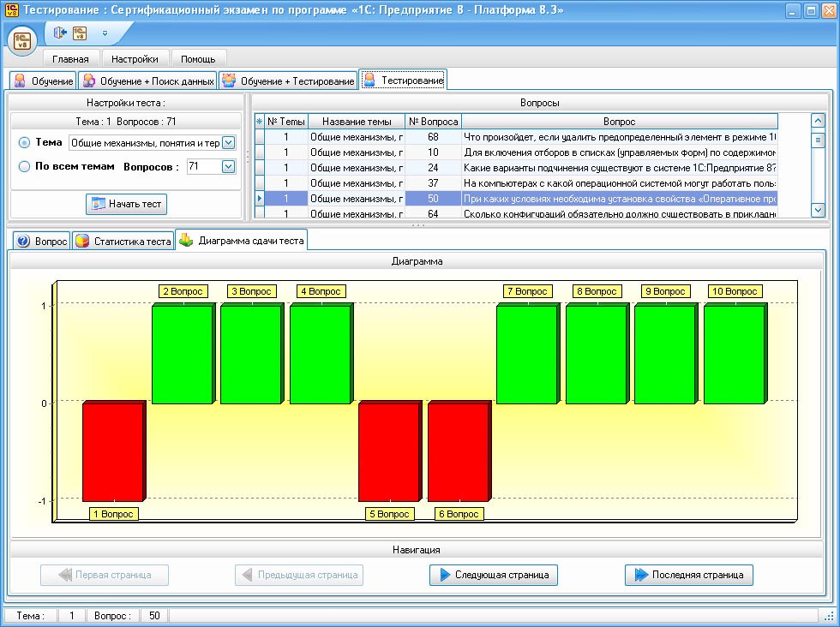Click the 1C icon in title bar
The image size is (840, 627).
coord(11,9)
